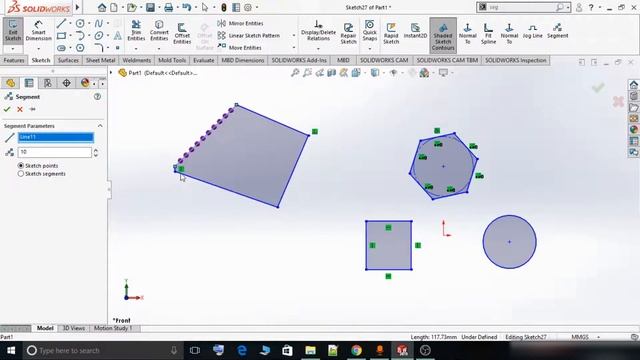Image resolution: width=640 pixels, height=360 pixels.
Task: Click Convert Entities
Action: tap(159, 31)
